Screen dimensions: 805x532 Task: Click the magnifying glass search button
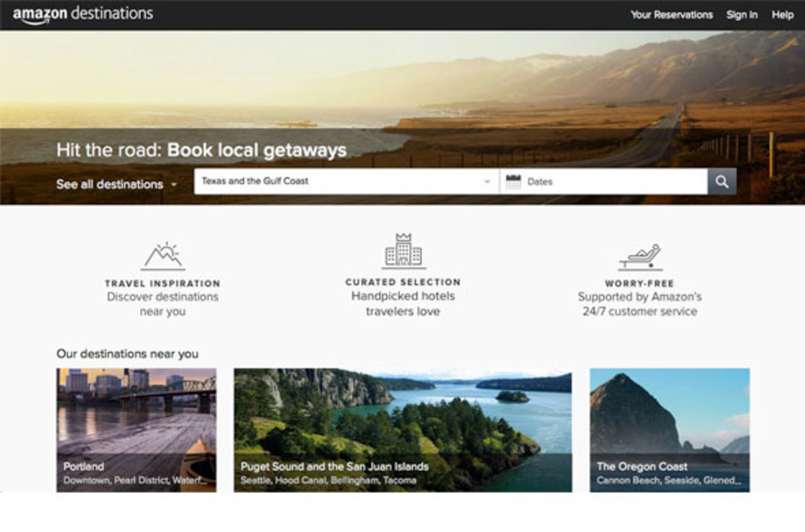(722, 182)
